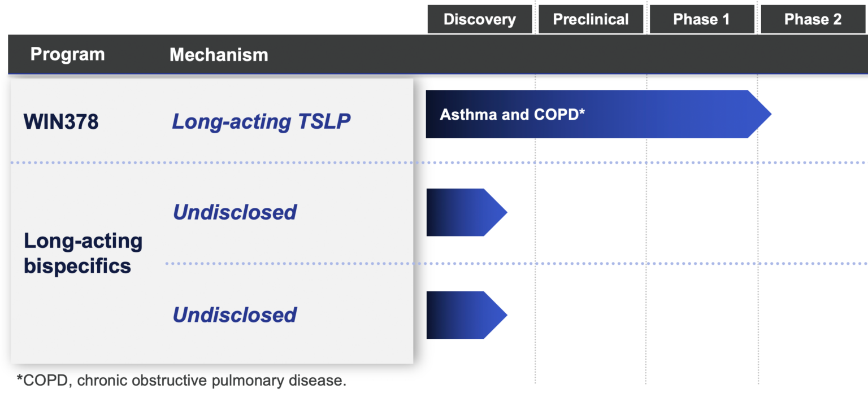
Task: Click the Program column header
Action: pos(67,54)
